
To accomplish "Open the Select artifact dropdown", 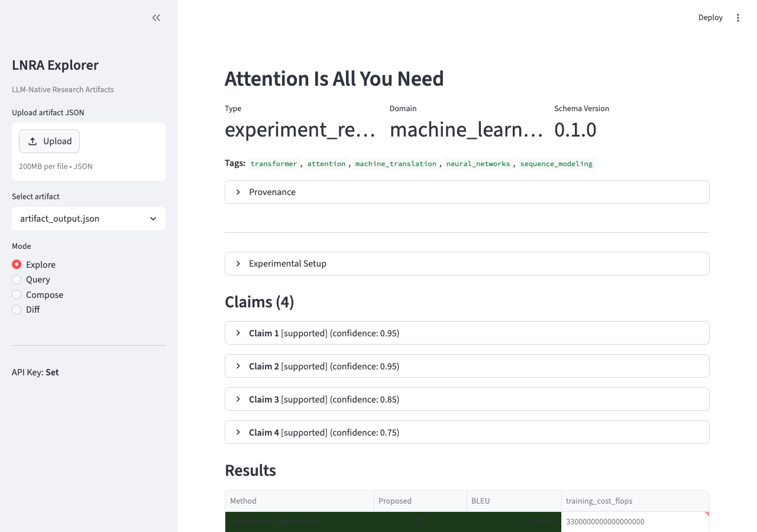I will point(89,219).
